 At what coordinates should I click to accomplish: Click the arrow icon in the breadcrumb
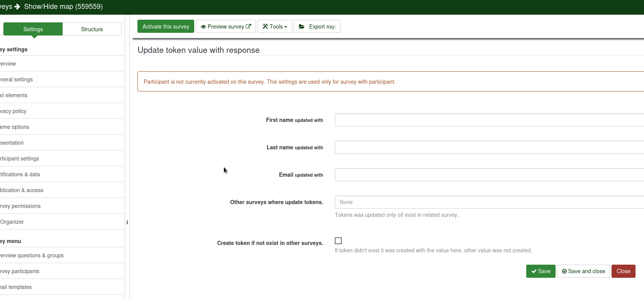pos(17,7)
